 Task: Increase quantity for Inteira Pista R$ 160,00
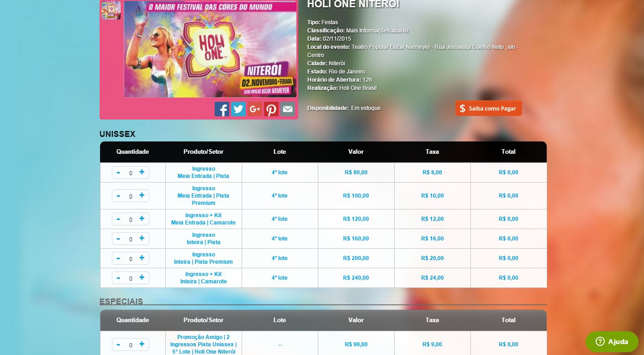tap(142, 238)
